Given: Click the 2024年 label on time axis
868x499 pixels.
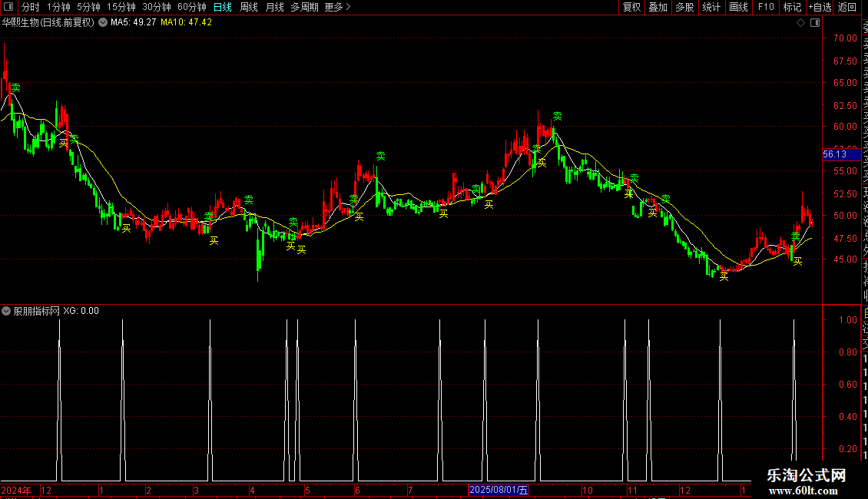Looking at the screenshot, I should (16, 490).
